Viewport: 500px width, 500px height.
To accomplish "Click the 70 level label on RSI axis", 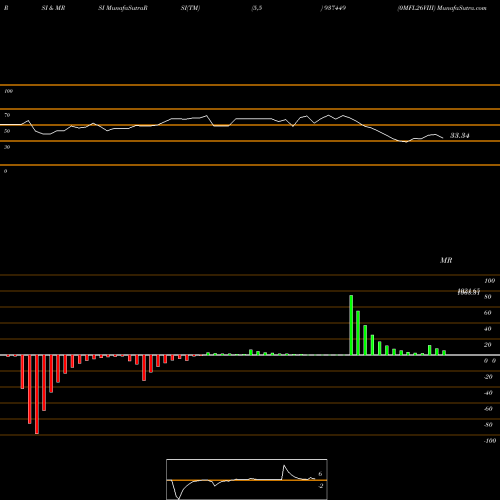I will click(7, 115).
